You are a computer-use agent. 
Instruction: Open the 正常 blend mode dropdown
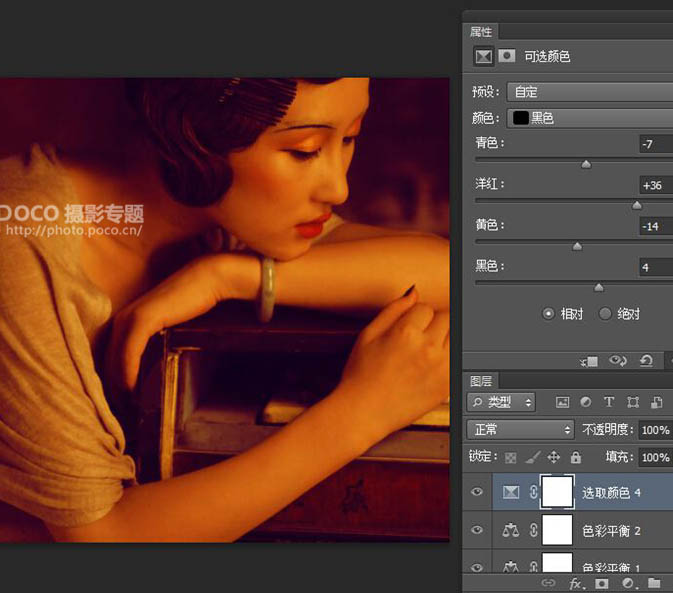(519, 429)
